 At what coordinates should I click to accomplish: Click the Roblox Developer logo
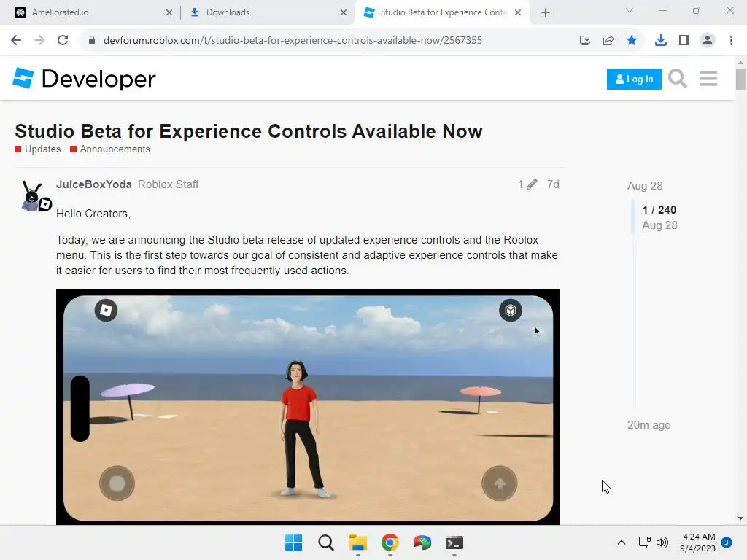point(84,79)
